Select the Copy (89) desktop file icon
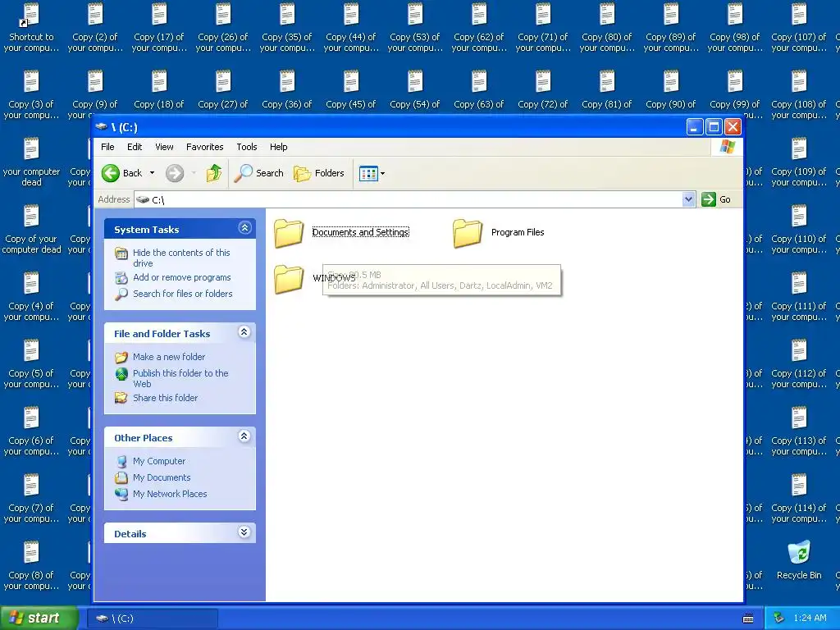The width and height of the screenshot is (840, 630). pyautogui.click(x=671, y=15)
